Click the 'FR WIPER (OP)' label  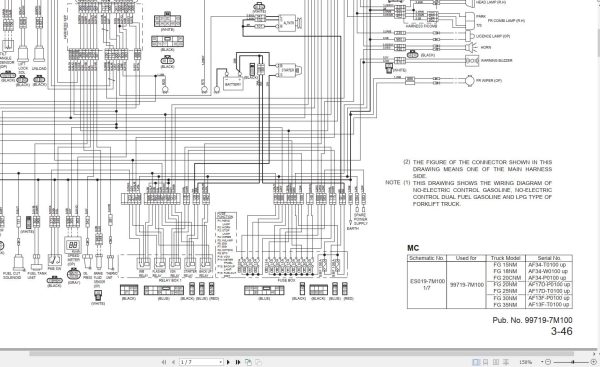489,81
